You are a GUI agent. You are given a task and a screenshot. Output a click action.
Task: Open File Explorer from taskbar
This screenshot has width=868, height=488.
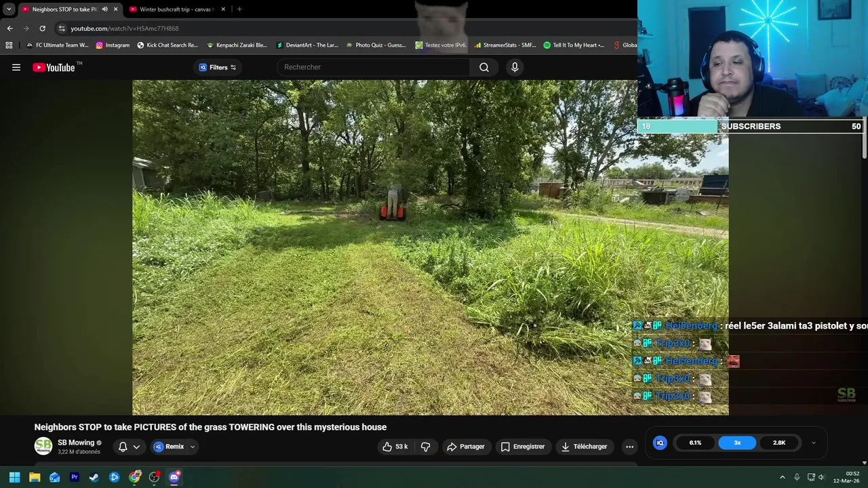[35, 477]
